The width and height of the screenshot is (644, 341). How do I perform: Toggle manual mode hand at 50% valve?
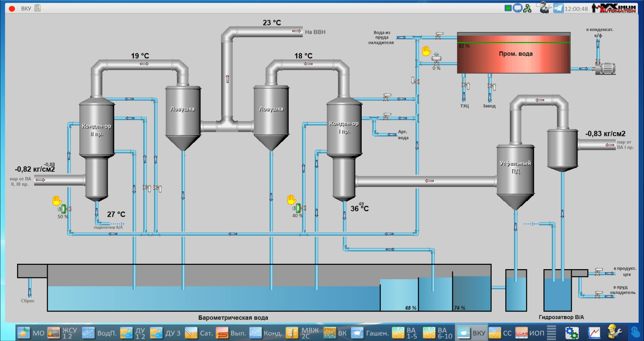point(57,201)
